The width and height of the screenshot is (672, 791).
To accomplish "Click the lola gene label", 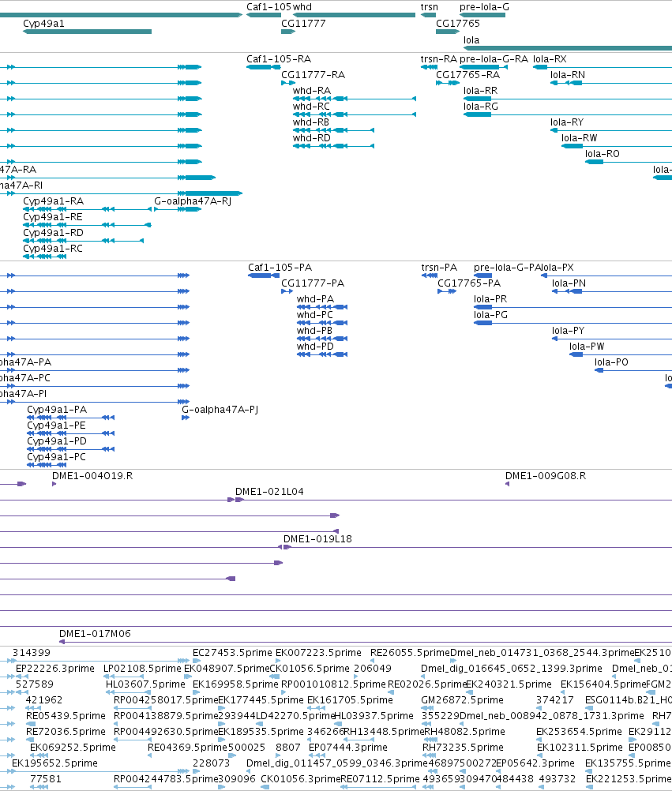I will pos(471,40).
